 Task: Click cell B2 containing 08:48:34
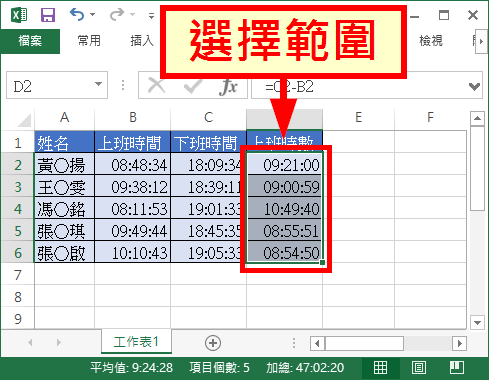133,165
